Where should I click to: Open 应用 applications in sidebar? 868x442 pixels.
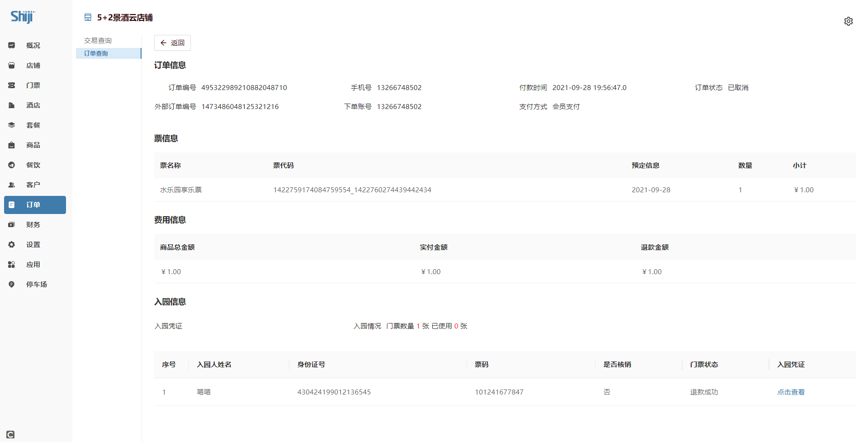click(x=33, y=265)
